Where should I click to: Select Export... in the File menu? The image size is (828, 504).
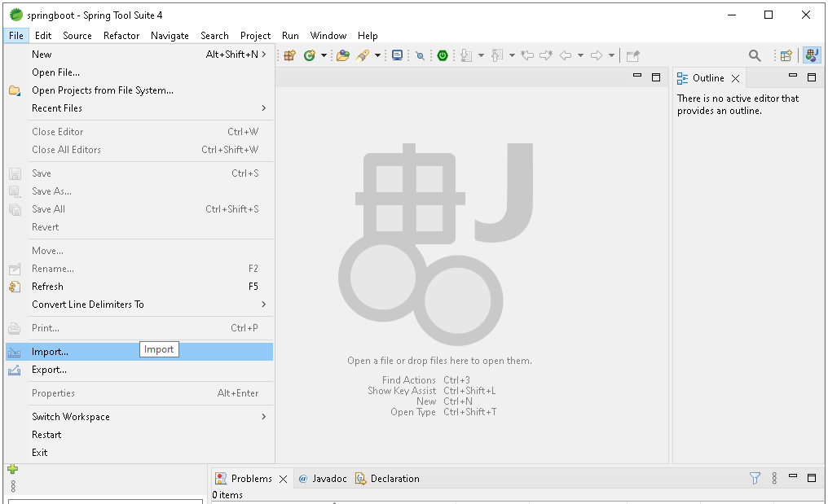(x=139, y=370)
